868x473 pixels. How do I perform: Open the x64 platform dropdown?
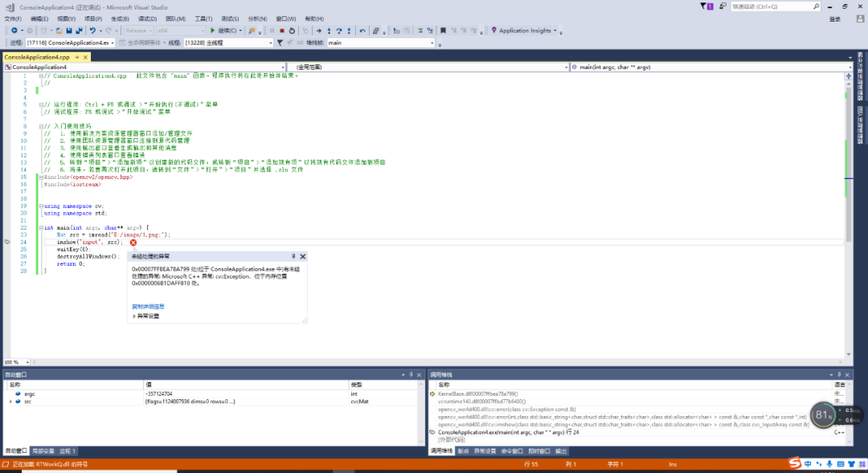181,31
